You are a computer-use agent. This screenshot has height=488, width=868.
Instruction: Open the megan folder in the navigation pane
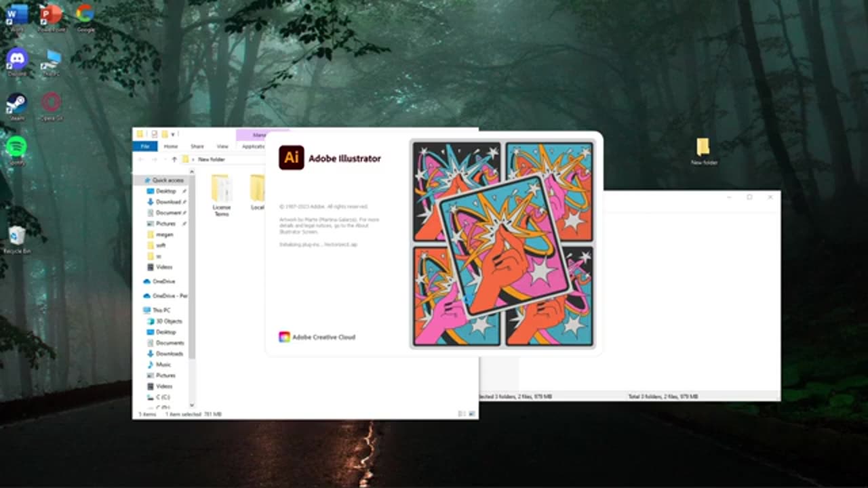point(161,235)
